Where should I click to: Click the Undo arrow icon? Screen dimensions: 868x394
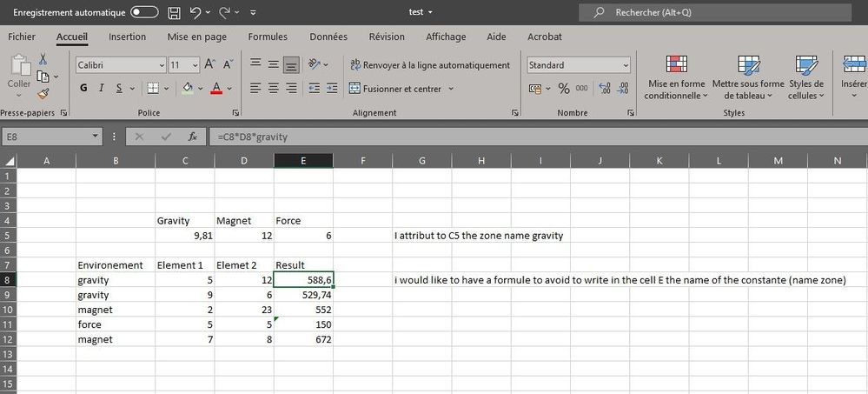[195, 12]
